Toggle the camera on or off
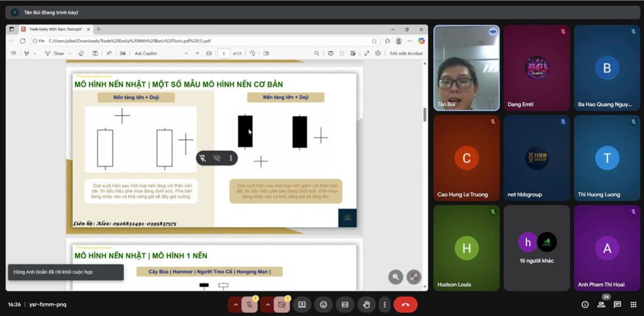 281,305
